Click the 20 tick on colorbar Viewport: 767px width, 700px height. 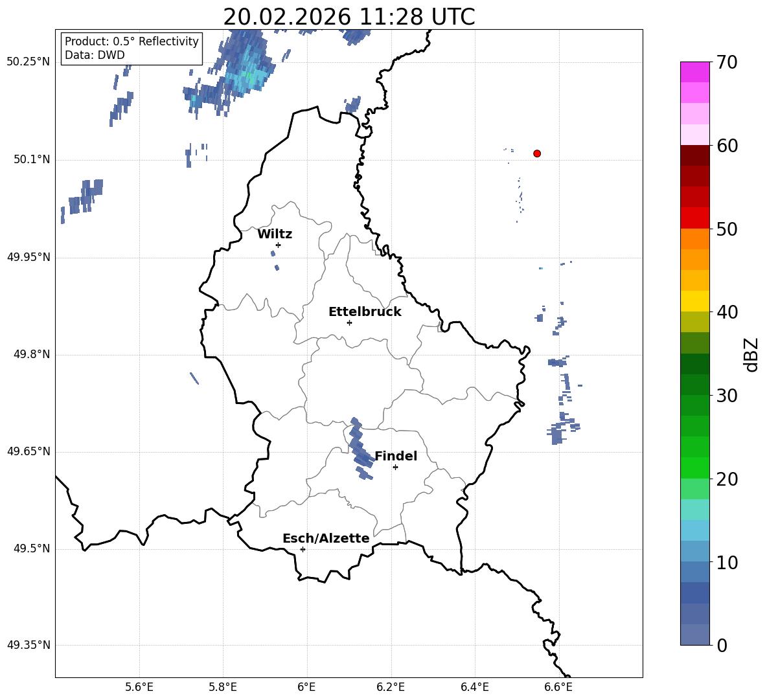(727, 479)
